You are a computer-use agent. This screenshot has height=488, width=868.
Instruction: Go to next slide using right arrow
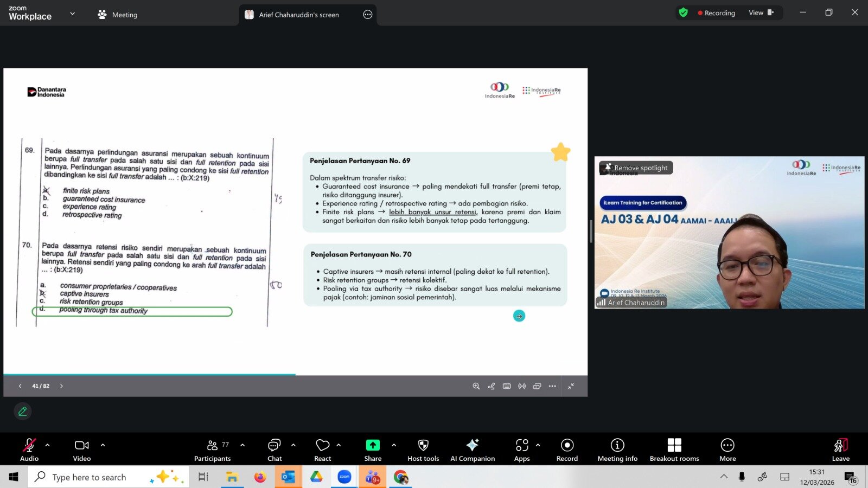pos(61,386)
